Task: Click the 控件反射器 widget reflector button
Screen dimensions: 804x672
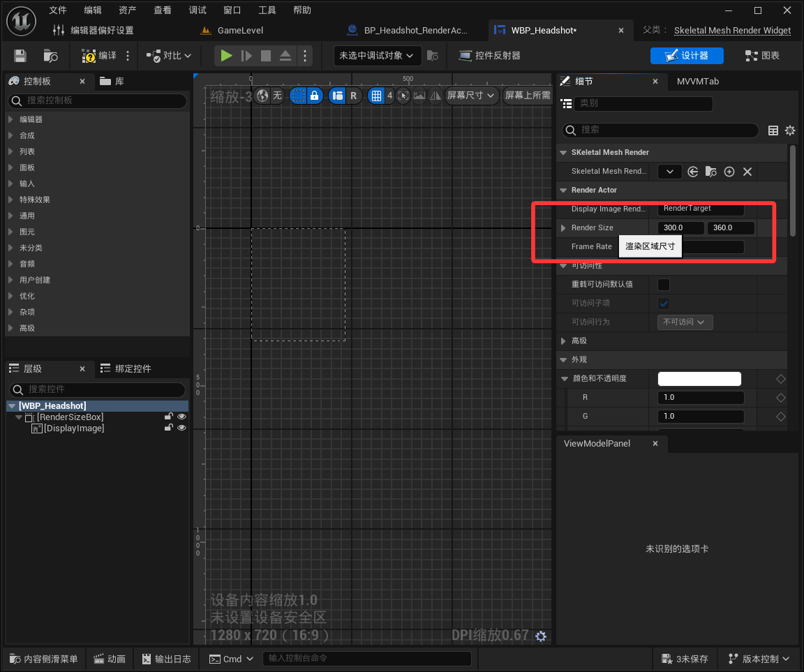Action: [x=490, y=55]
